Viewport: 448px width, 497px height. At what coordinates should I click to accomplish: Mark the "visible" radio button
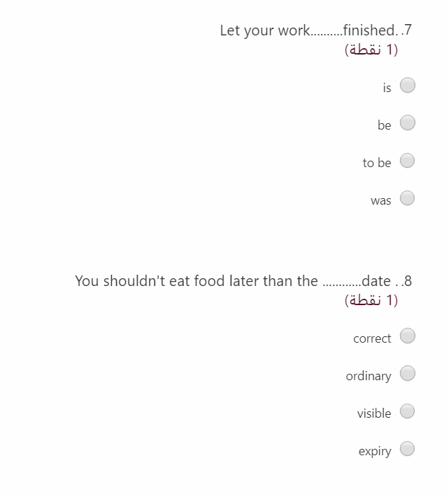point(408,411)
